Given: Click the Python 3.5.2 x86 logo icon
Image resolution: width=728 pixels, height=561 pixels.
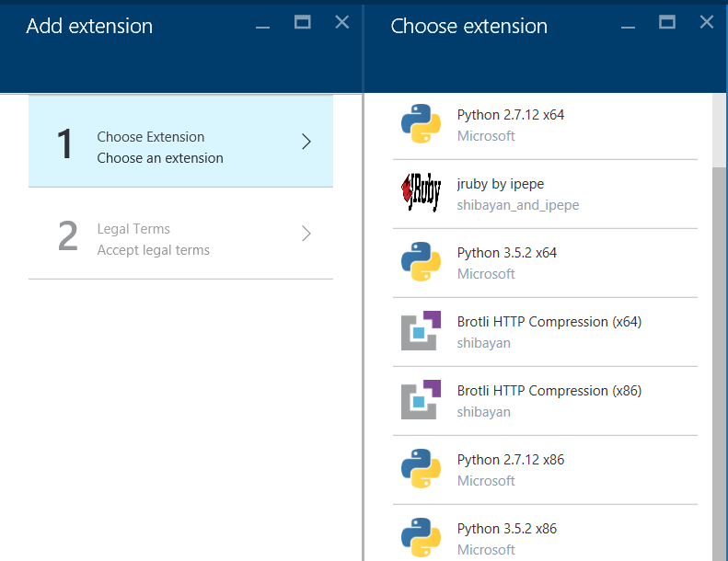Looking at the screenshot, I should (x=421, y=537).
